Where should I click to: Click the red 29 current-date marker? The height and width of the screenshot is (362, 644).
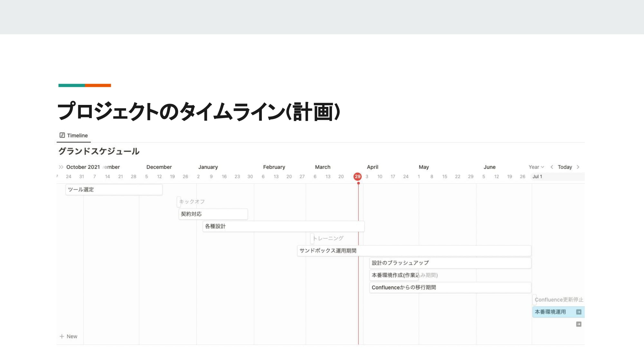[x=357, y=176]
